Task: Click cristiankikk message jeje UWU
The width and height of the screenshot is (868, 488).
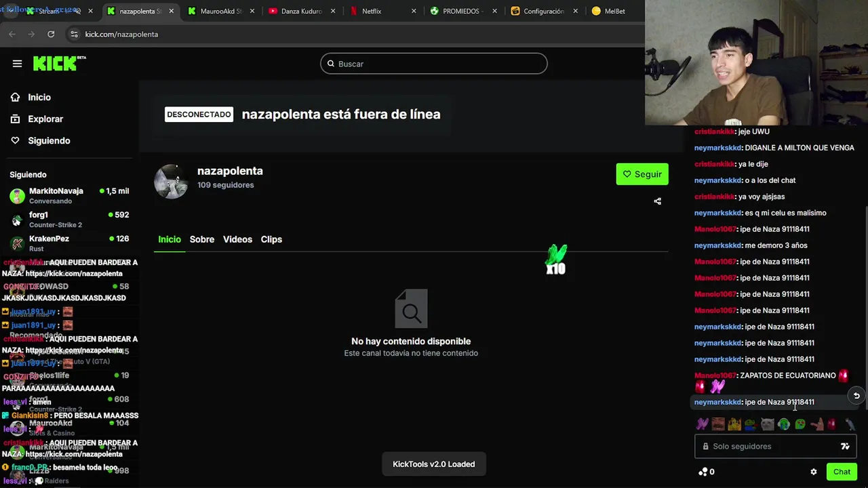Action: click(732, 131)
